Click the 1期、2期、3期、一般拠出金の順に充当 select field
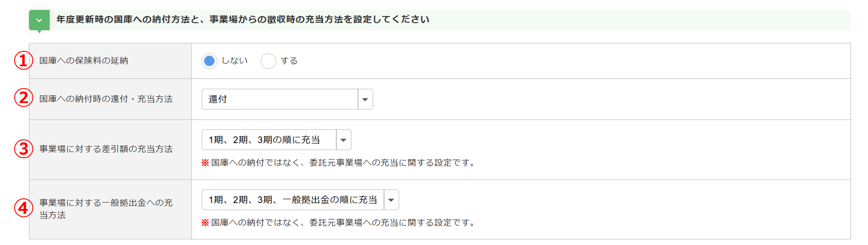Image resolution: width=868 pixels, height=245 pixels. tap(293, 200)
